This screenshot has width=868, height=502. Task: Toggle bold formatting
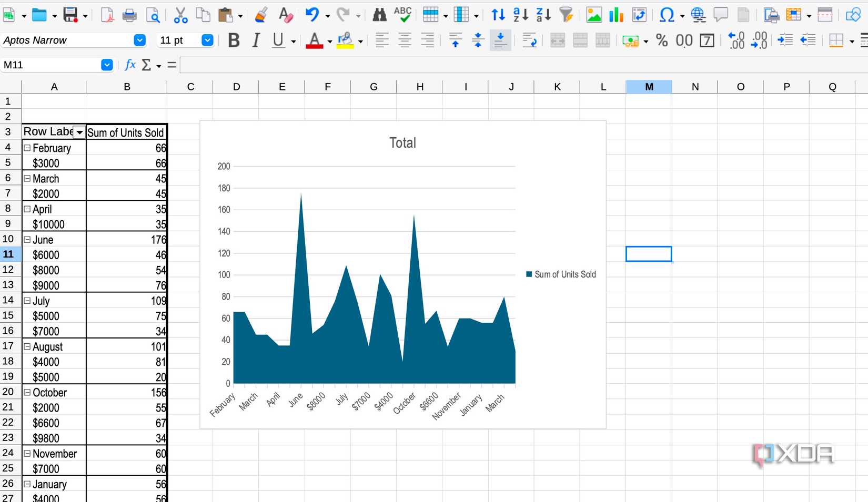(233, 40)
